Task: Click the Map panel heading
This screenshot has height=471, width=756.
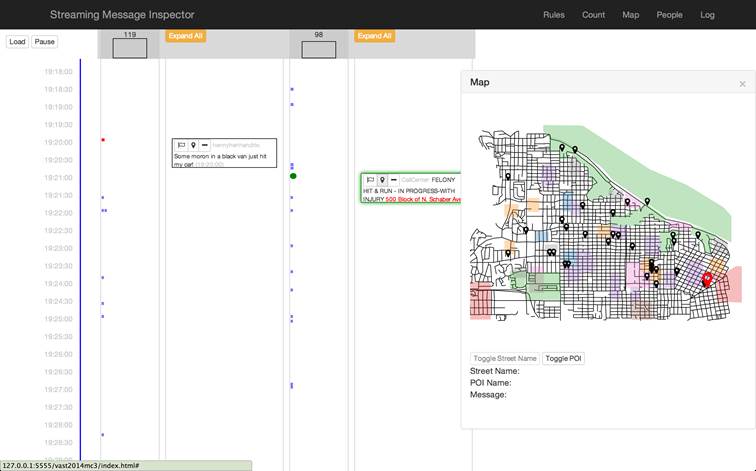Action: tap(480, 82)
